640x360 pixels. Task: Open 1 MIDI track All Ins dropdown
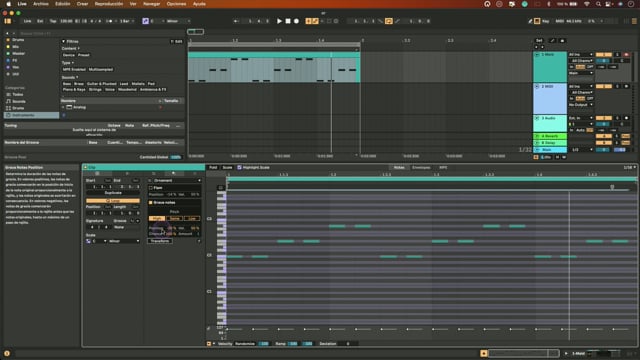point(580,54)
